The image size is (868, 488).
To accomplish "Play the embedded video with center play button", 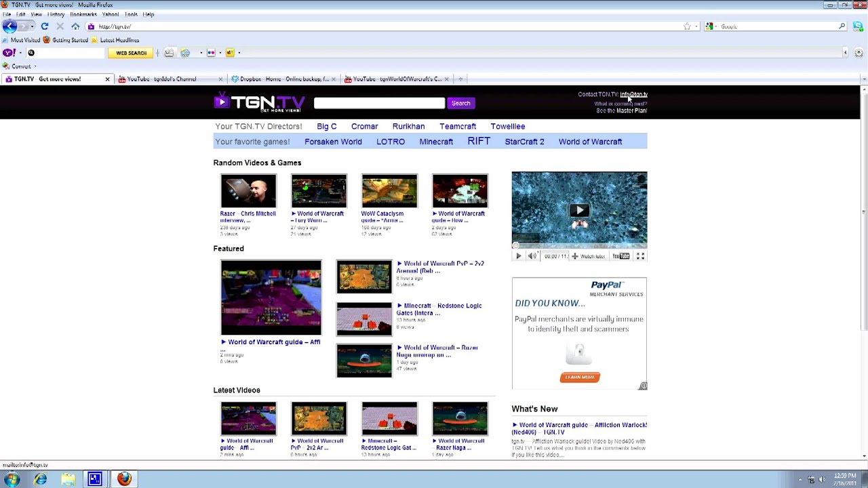I will 579,210.
